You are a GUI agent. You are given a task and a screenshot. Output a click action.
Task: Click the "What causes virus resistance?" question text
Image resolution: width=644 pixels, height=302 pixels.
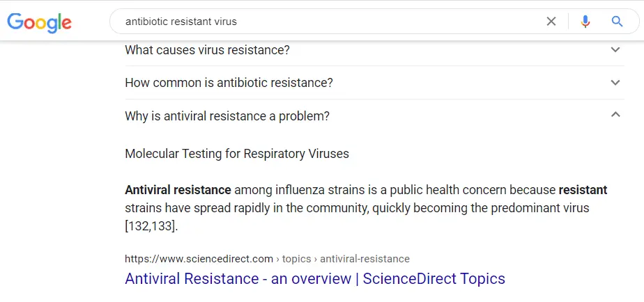pyautogui.click(x=207, y=50)
